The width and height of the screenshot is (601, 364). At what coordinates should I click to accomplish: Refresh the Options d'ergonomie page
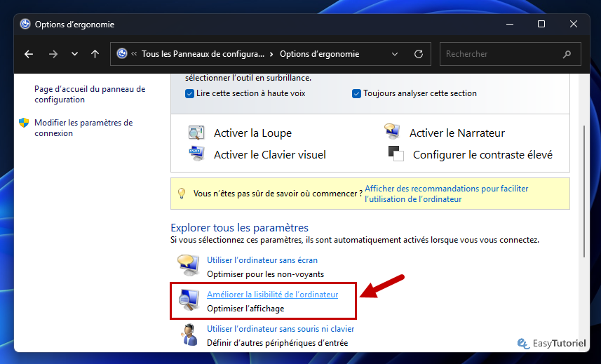[419, 54]
